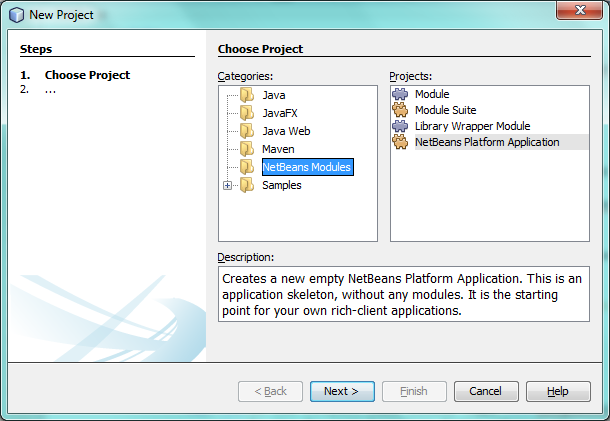Viewport: 610px width, 421px height.
Task: Click the Library Wrapper Module icon
Action: 400,126
